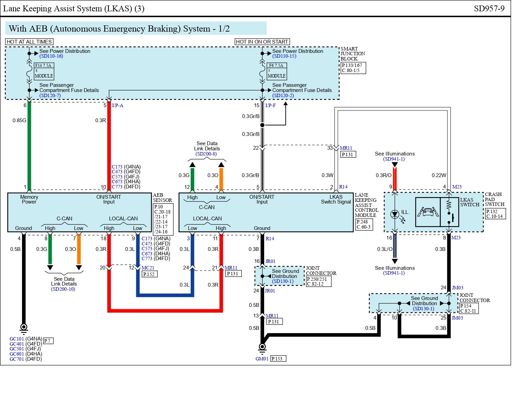Click the LKAS Switch Signal pin label
The image size is (532, 393).
click(336, 199)
